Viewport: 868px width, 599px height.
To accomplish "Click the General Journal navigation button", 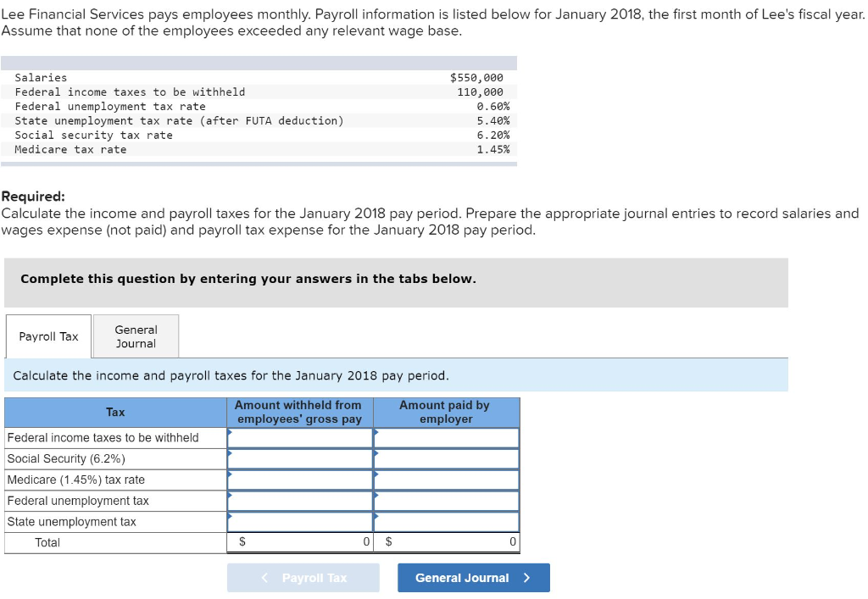I will tap(473, 577).
